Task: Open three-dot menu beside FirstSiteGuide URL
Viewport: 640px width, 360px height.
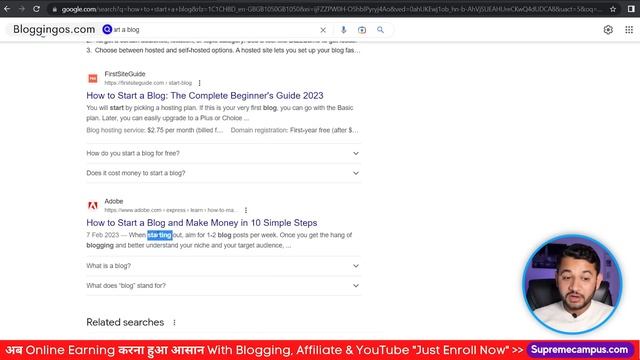Action: pyautogui.click(x=199, y=83)
